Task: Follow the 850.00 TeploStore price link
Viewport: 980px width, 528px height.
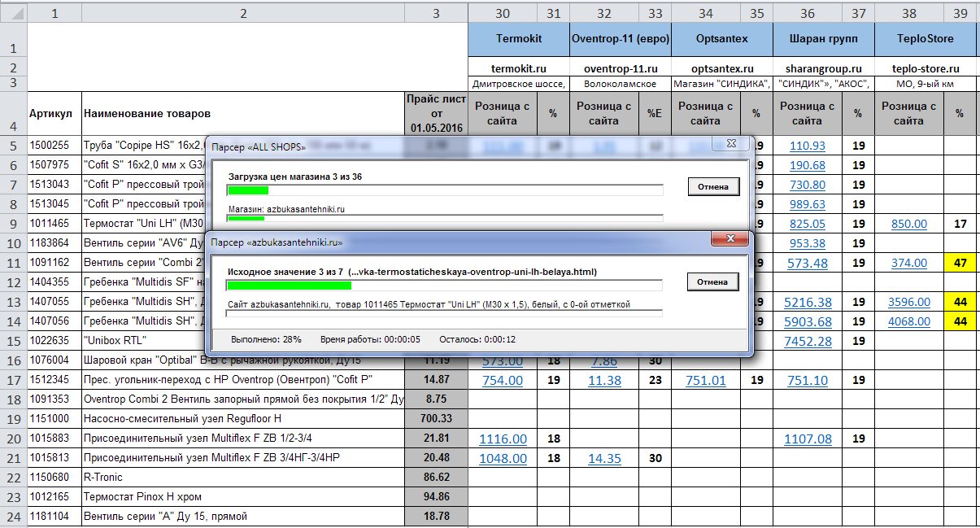Action: [908, 224]
